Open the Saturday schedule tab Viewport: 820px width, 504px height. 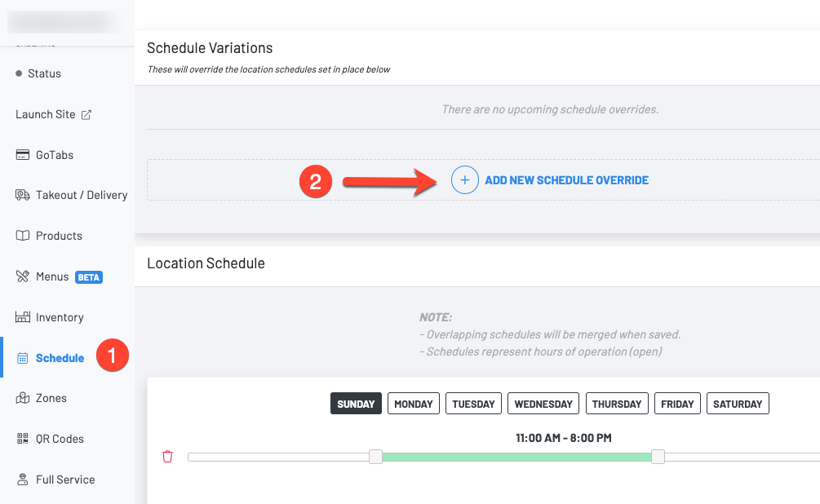coord(737,403)
